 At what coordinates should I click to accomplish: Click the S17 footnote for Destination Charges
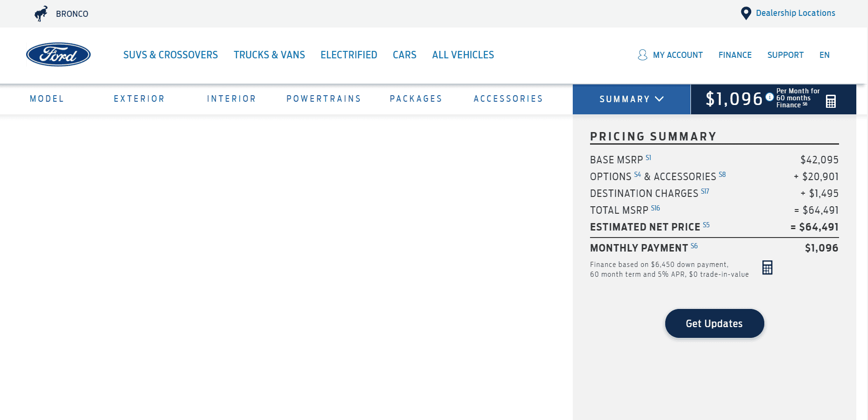705,191
